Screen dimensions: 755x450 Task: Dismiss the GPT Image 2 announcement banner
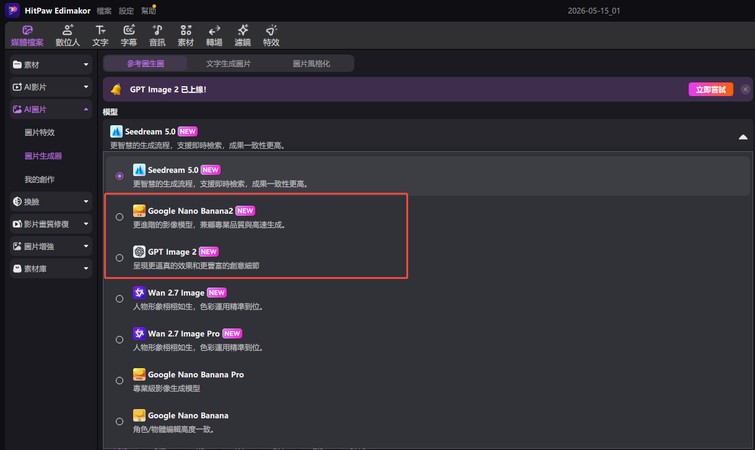[745, 90]
